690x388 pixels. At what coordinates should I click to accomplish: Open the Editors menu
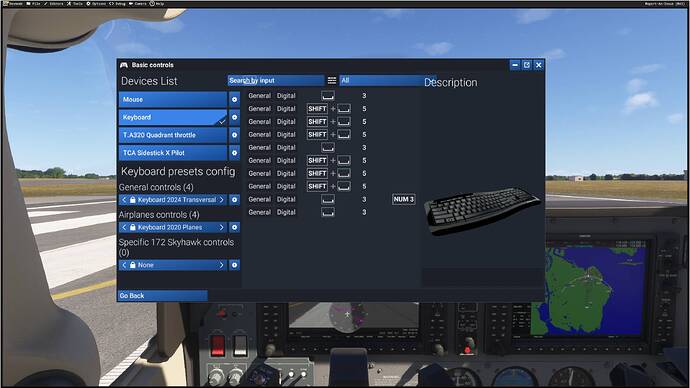coord(54,4)
